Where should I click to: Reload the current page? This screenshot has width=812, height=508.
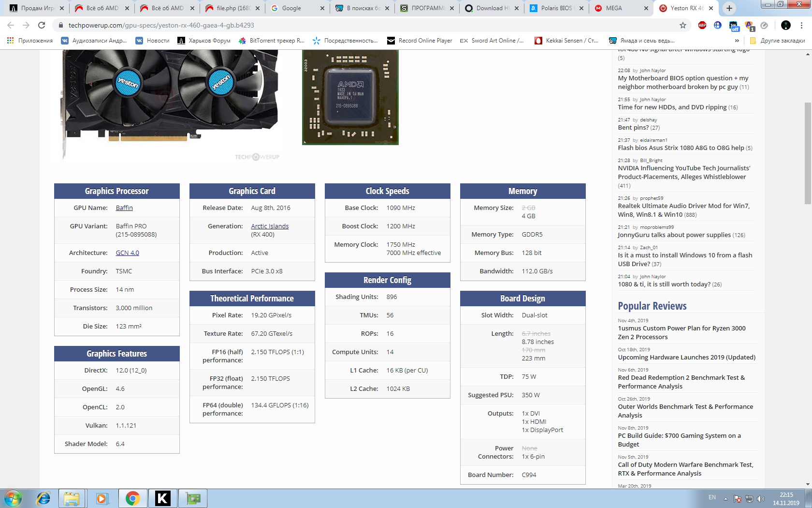pyautogui.click(x=42, y=25)
